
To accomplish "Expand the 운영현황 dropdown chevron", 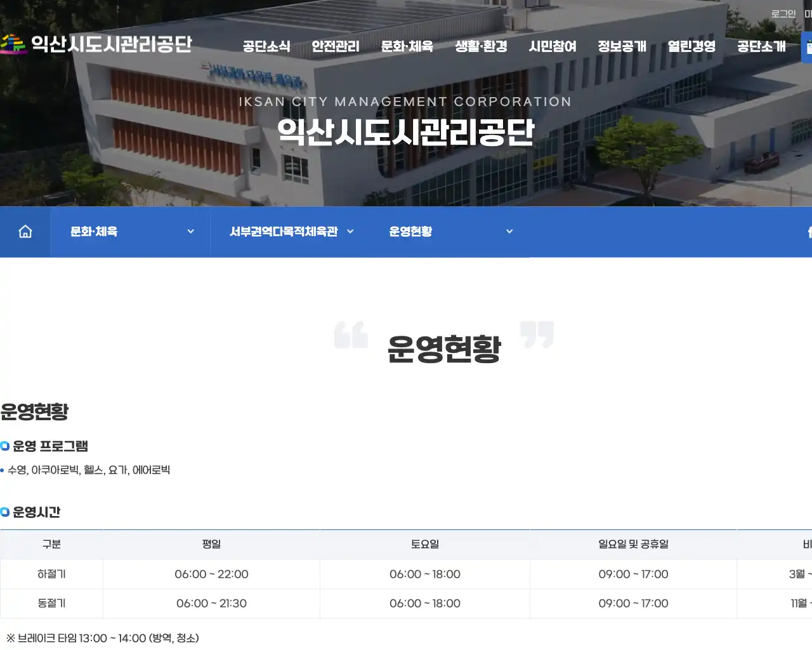I will [509, 232].
